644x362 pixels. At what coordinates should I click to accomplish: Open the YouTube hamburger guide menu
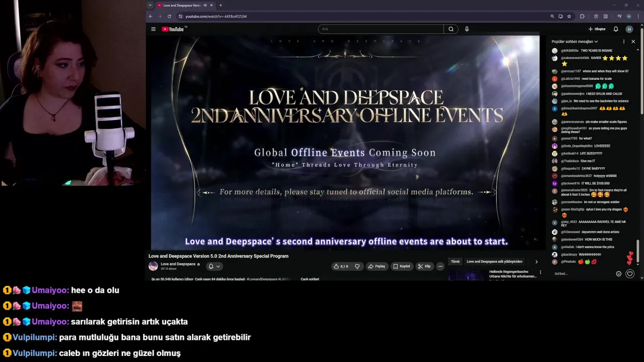pos(153,29)
